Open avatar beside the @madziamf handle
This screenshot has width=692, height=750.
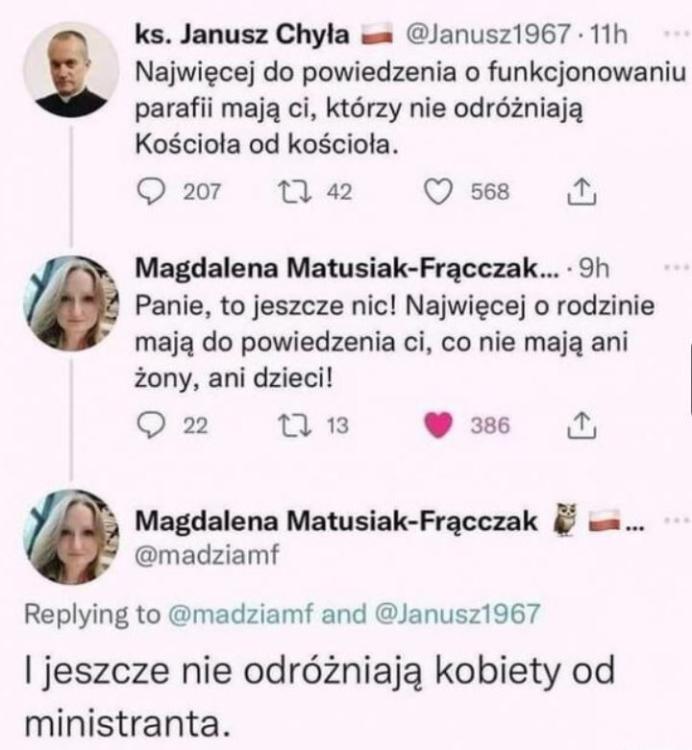click(71, 535)
